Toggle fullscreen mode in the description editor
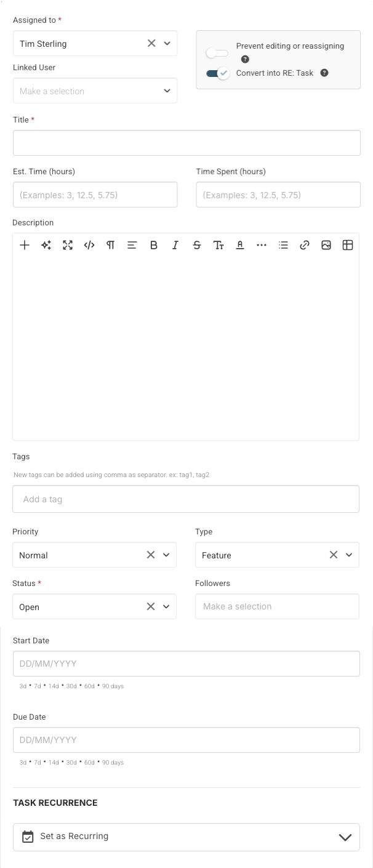 68,245
